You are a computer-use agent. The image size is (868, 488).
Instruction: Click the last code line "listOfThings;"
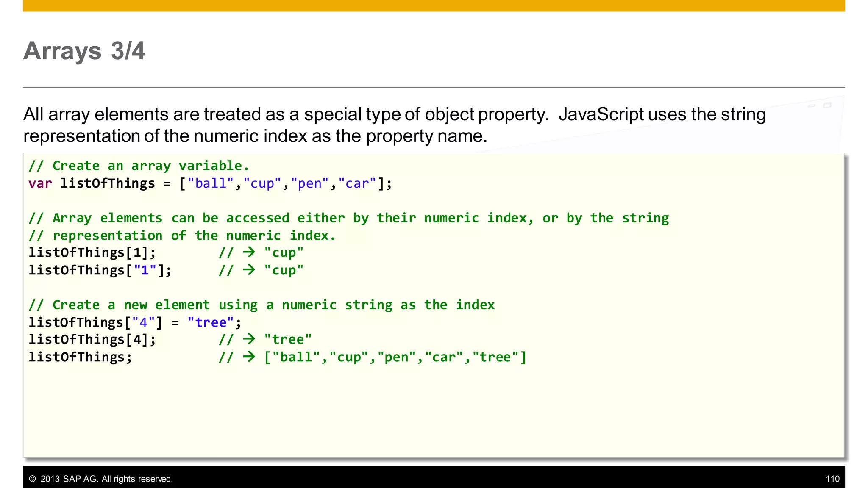(81, 357)
